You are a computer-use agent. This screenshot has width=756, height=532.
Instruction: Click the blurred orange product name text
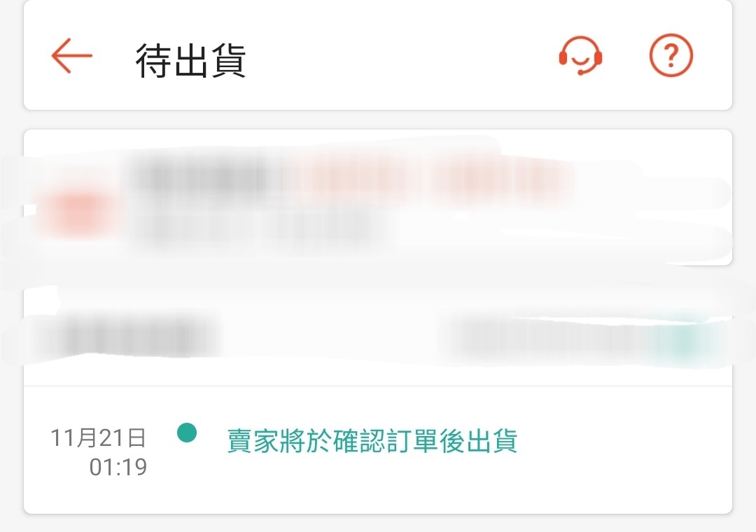pyautogui.click(x=434, y=177)
